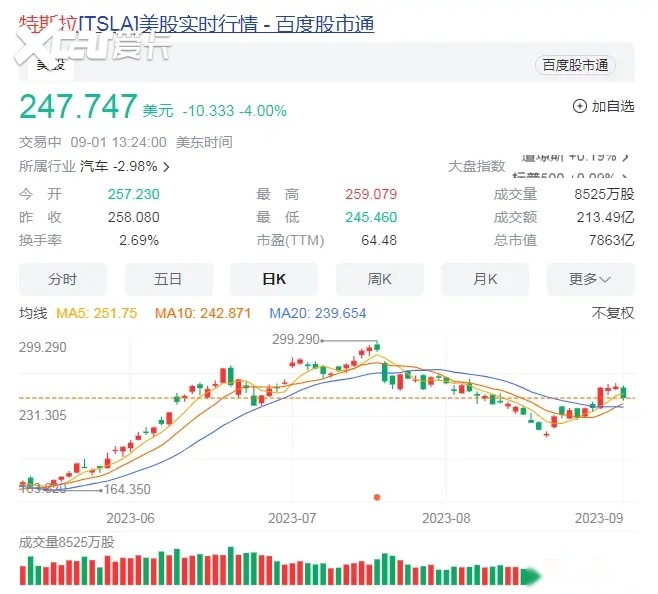Select the 周K chart tab
Image resolution: width=658 pixels, height=594 pixels.
[x=379, y=279]
